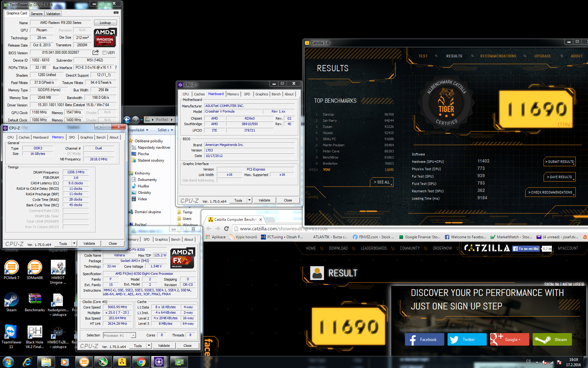Image resolution: width=588 pixels, height=368 pixels.
Task: Select the 3DMark06 desktop icon
Action: [x=35, y=270]
